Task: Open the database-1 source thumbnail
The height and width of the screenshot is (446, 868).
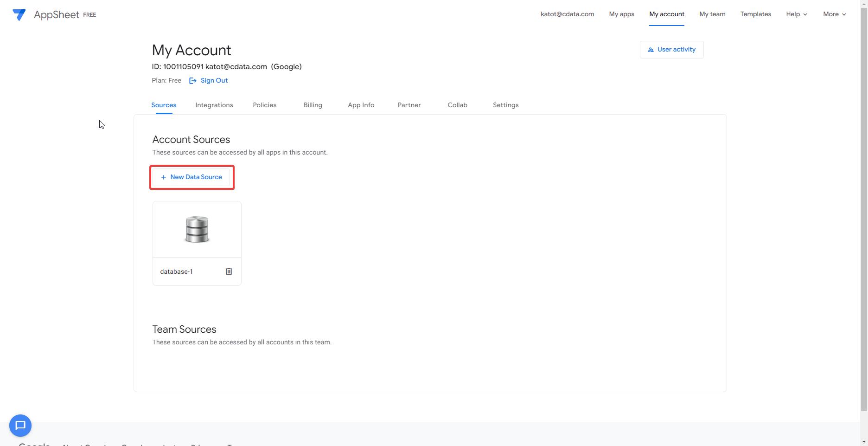Action: pyautogui.click(x=197, y=229)
